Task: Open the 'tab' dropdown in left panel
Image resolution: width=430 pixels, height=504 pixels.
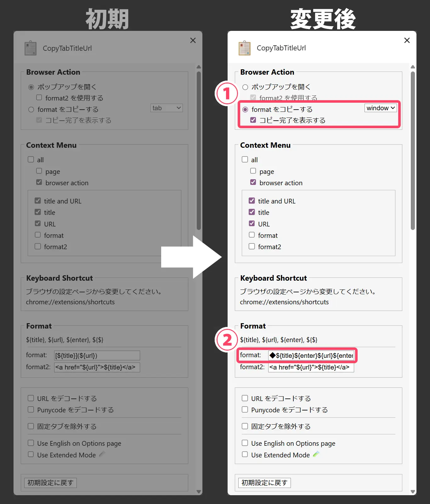Action: (167, 108)
